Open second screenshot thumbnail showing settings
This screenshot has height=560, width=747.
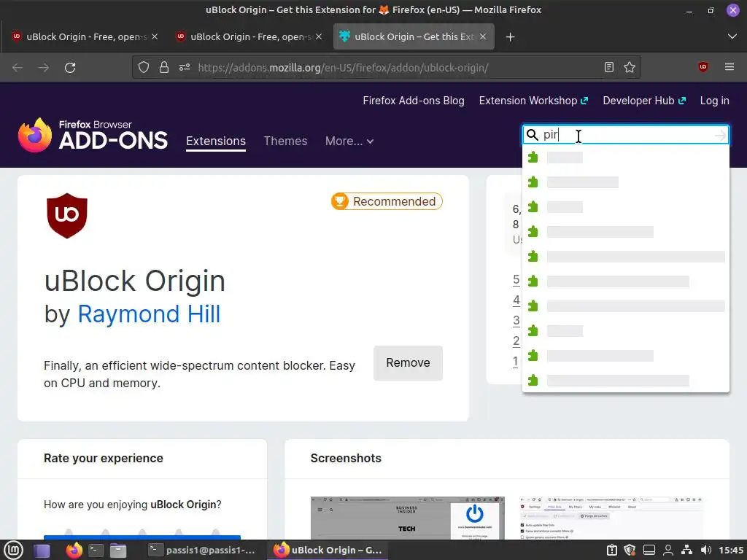tap(611, 518)
